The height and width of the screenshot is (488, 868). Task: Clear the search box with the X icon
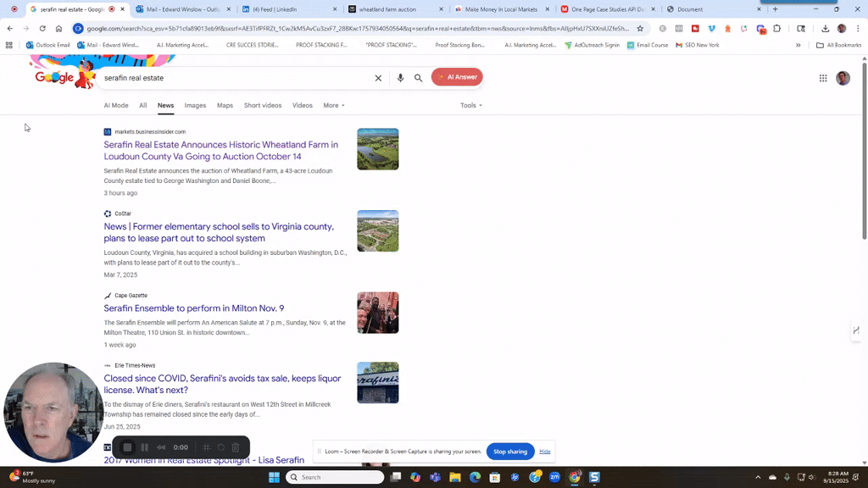[378, 78]
